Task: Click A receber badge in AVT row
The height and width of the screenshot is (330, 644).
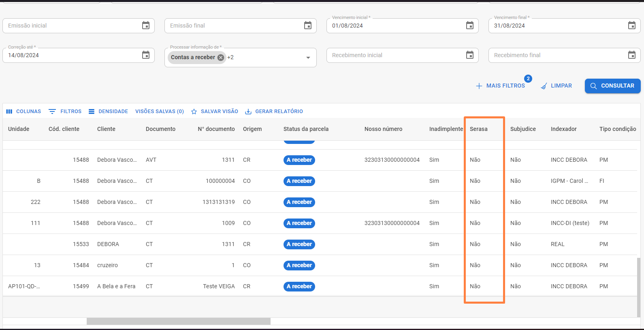Action: (x=299, y=160)
